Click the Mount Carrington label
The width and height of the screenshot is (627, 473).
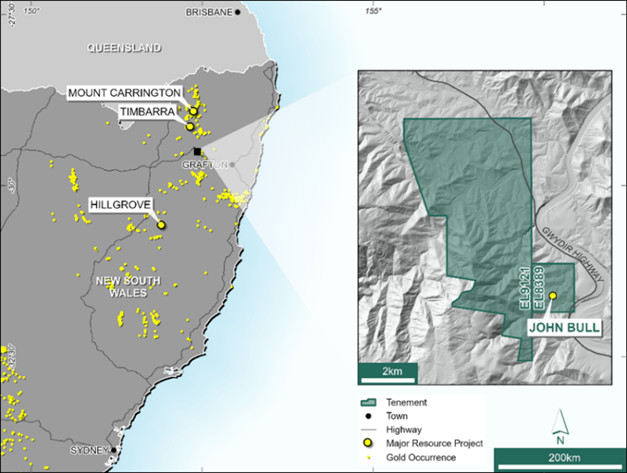point(125,93)
